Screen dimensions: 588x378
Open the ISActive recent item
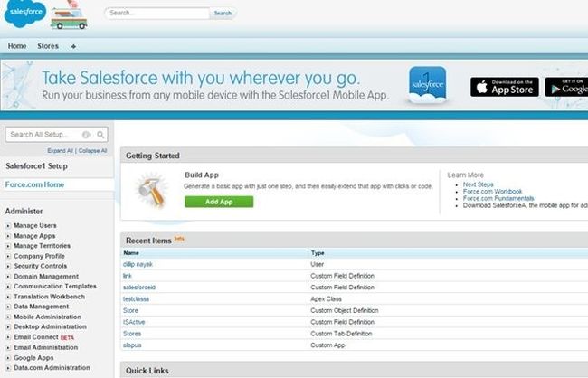click(134, 322)
